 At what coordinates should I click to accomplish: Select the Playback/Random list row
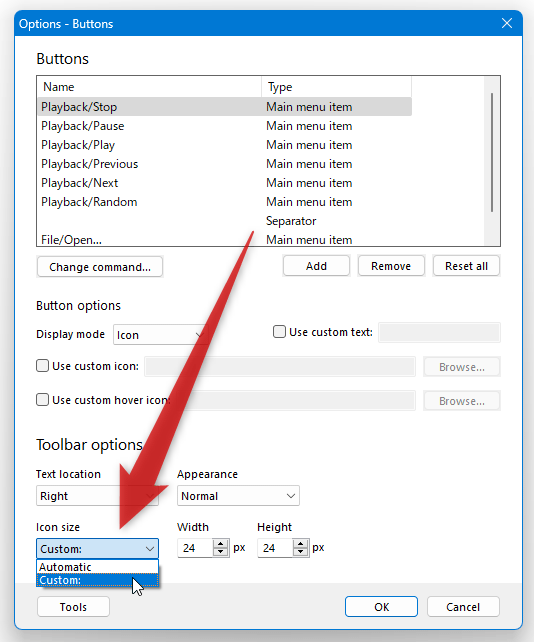coord(224,202)
